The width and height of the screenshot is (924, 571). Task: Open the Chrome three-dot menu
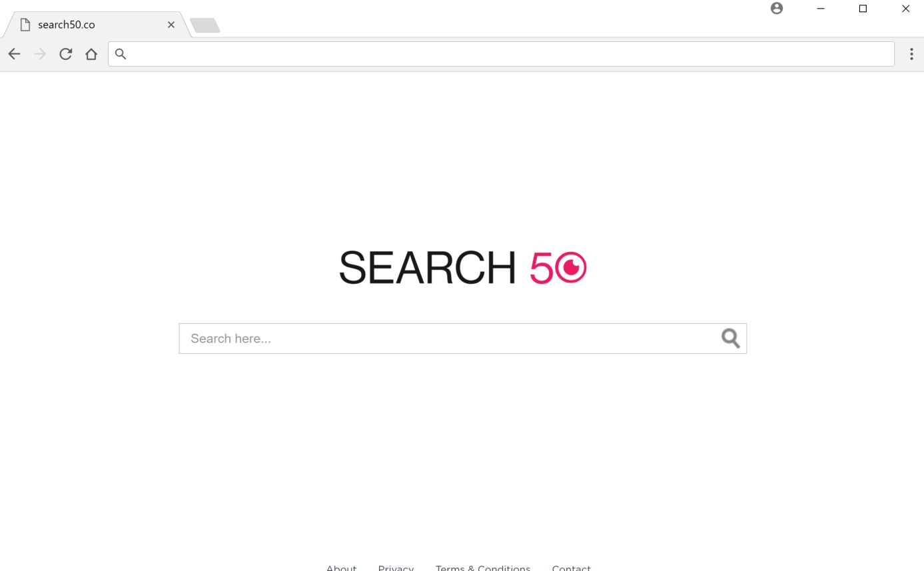click(x=911, y=54)
